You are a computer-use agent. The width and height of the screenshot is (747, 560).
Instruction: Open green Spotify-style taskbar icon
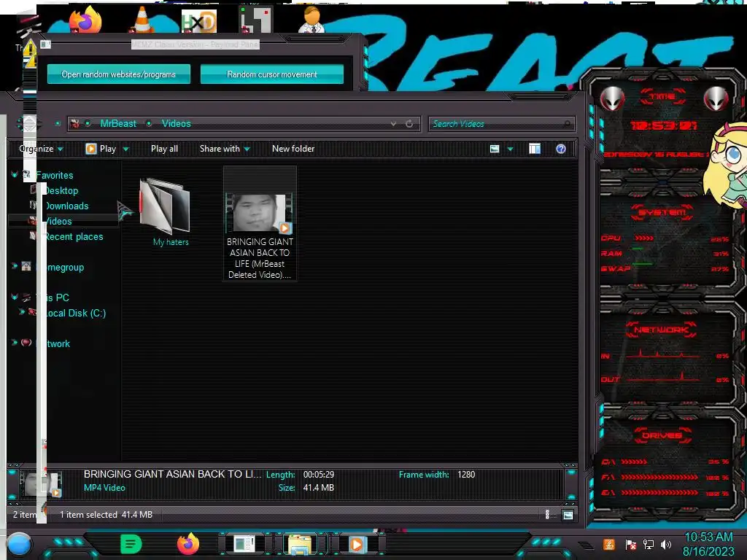[x=131, y=544]
